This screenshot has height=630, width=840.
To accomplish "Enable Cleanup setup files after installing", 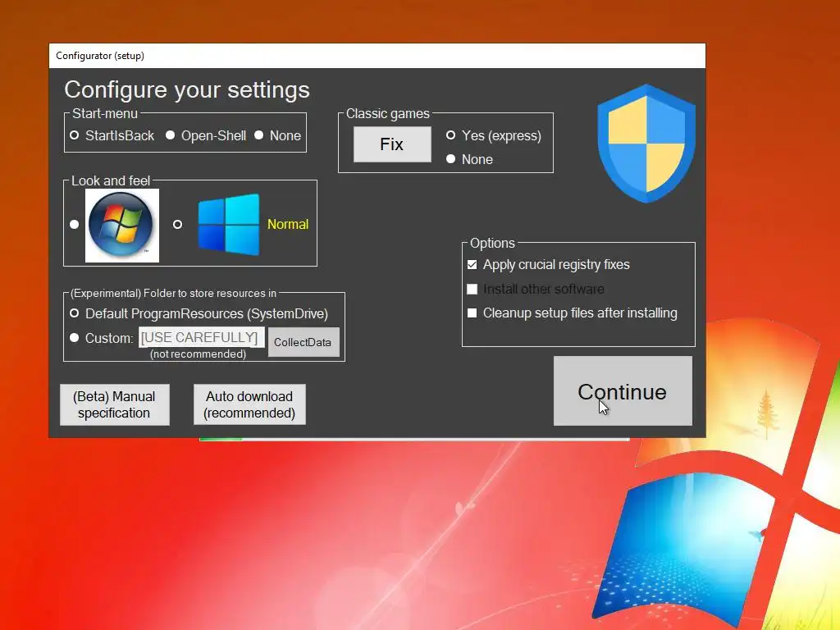I will click(x=472, y=313).
